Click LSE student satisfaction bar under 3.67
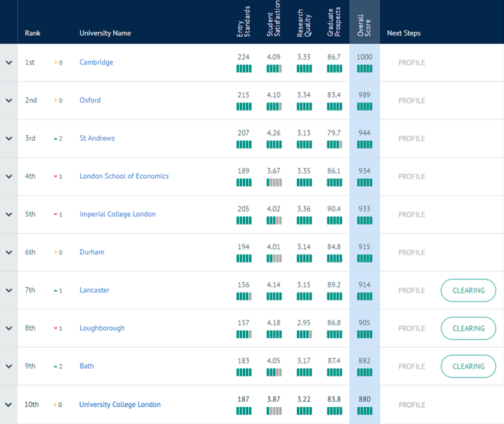Viewport: 504px width, 424px height. click(274, 183)
